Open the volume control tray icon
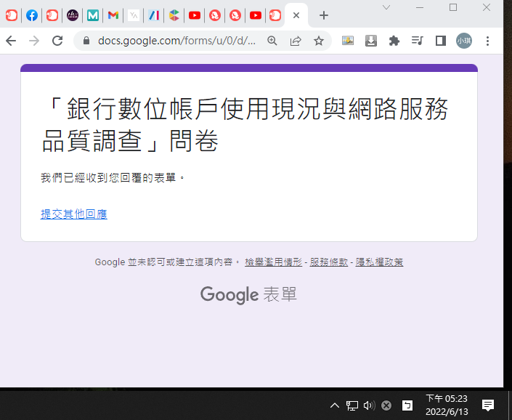This screenshot has width=512, height=420. 370,405
